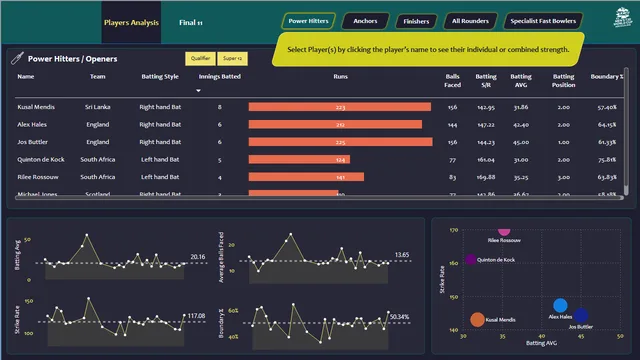The image size is (640, 360).
Task: Click the Rilee Rossouw runs bar showing 141
Action: (x=306, y=177)
